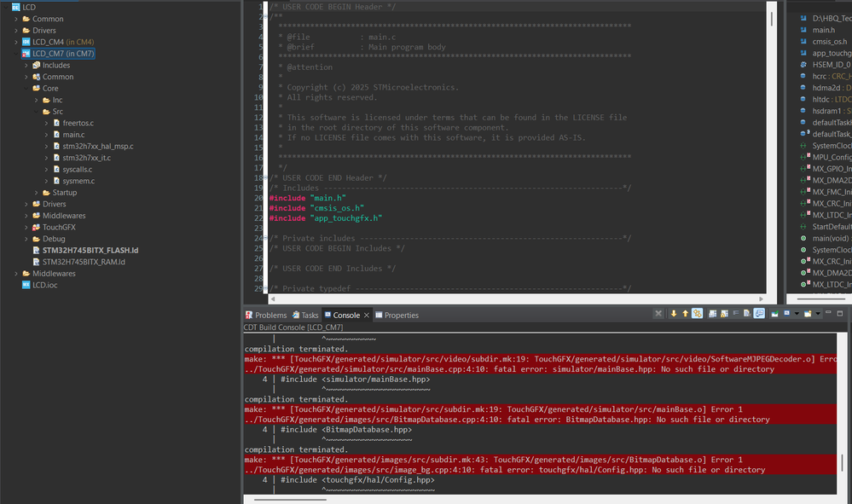This screenshot has height=504, width=852.
Task: Jump to next error in build console
Action: click(x=674, y=313)
